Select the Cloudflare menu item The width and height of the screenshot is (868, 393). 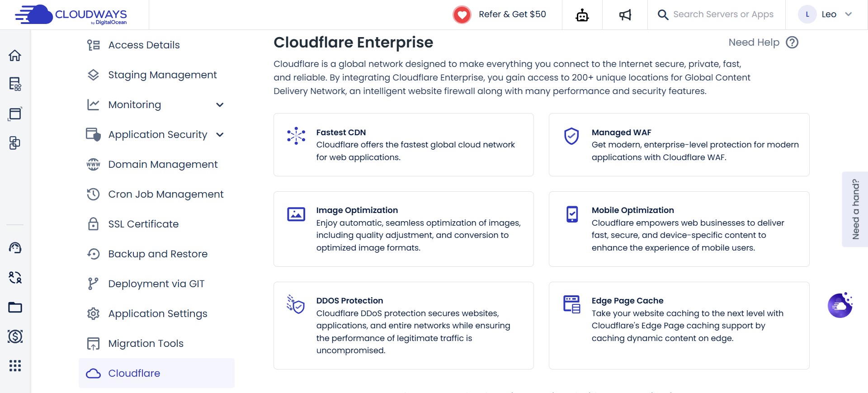click(156, 373)
